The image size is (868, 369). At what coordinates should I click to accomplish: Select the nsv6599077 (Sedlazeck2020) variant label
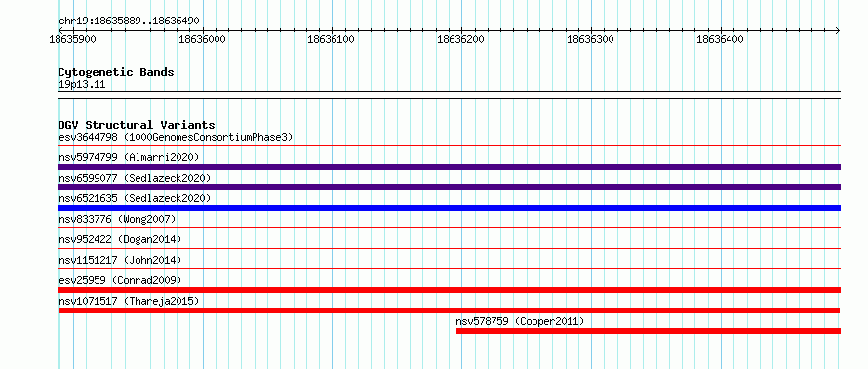pos(135,178)
